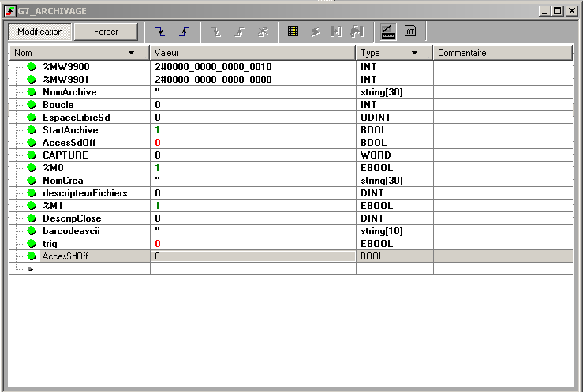Click the AT page icon in toolbar

pyautogui.click(x=410, y=32)
